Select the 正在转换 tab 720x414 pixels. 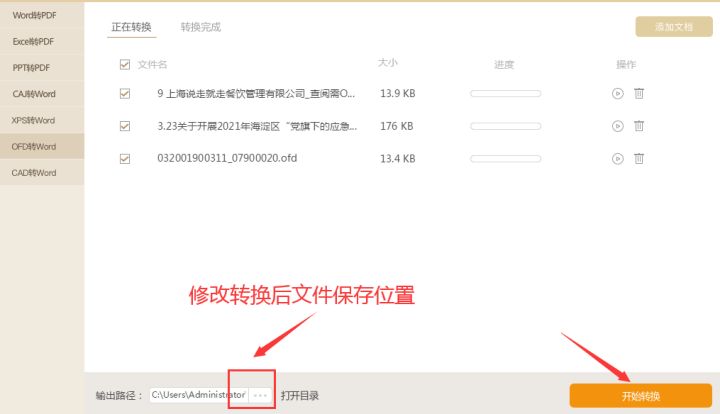[131, 27]
